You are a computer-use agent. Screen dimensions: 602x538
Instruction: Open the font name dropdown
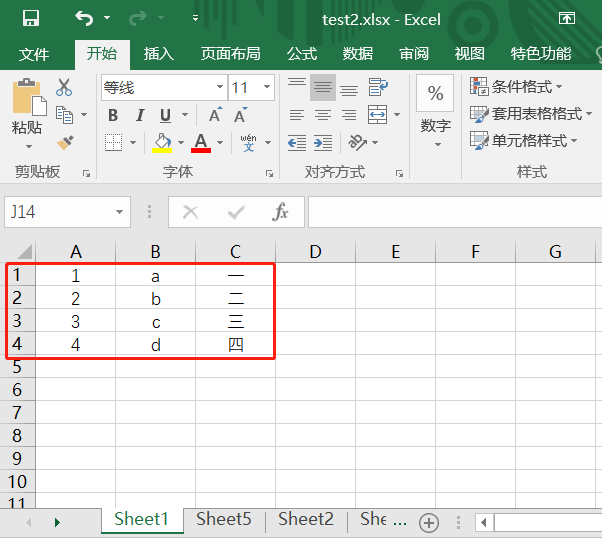pos(217,88)
